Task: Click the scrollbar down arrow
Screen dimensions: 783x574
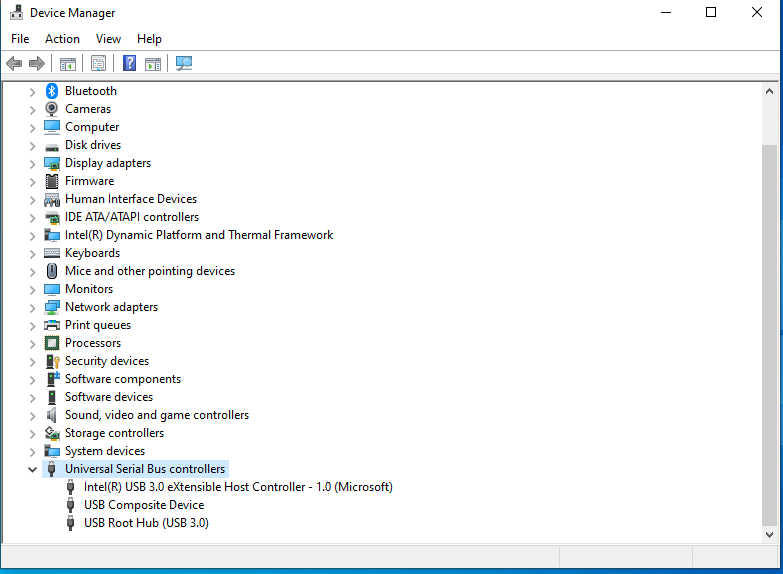Action: click(769, 535)
